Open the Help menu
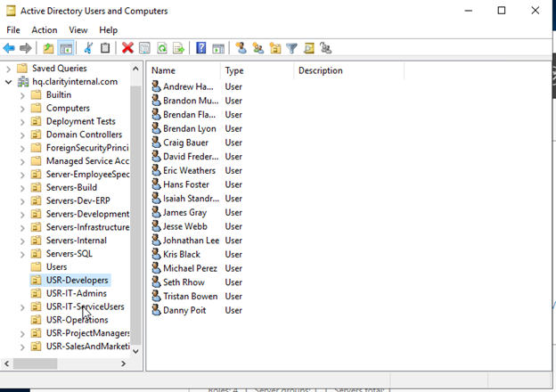The height and width of the screenshot is (392, 556). pyautogui.click(x=108, y=30)
